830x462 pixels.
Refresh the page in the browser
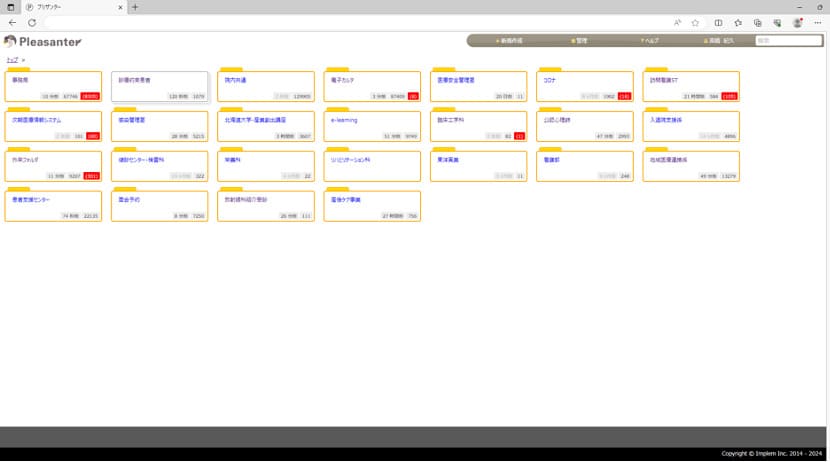32,22
